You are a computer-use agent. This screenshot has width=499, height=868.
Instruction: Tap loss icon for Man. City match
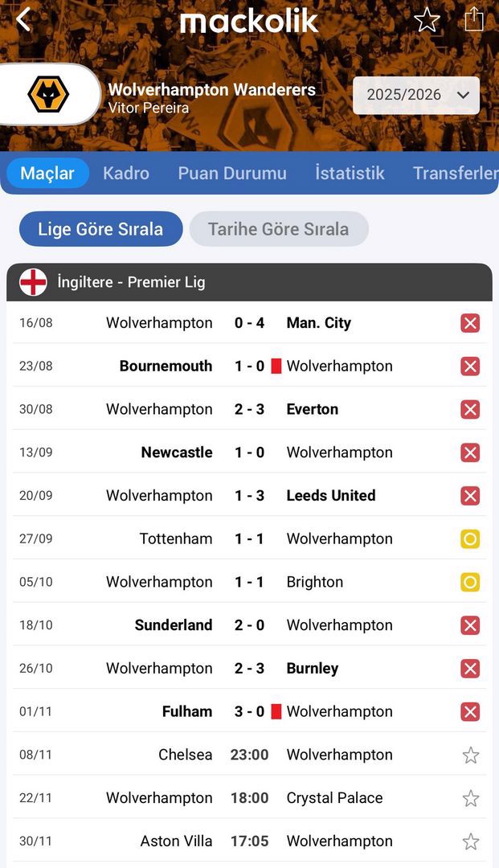click(x=470, y=323)
